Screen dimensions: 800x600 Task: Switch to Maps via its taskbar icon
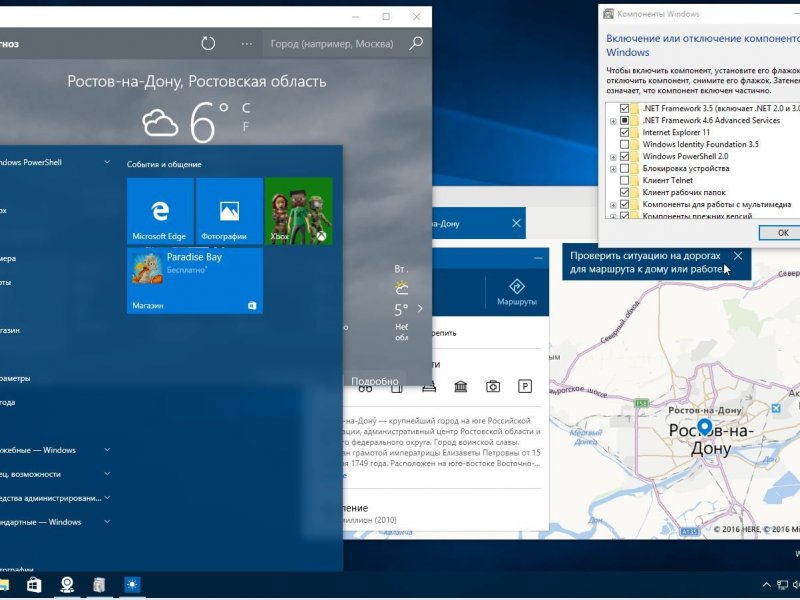(x=67, y=585)
